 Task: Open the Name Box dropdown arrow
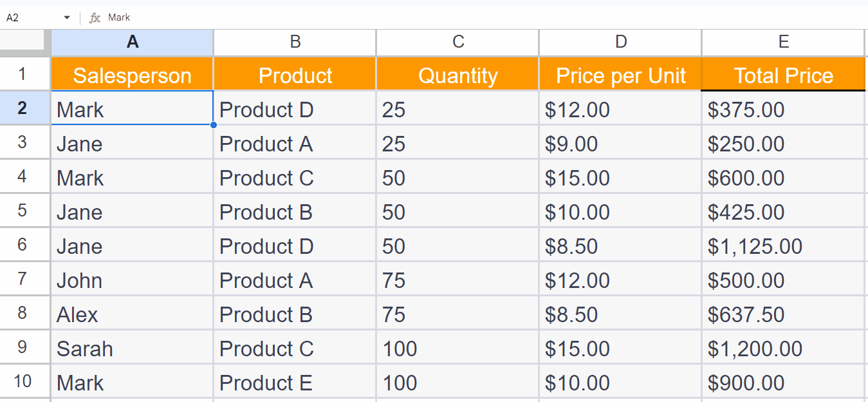point(67,17)
